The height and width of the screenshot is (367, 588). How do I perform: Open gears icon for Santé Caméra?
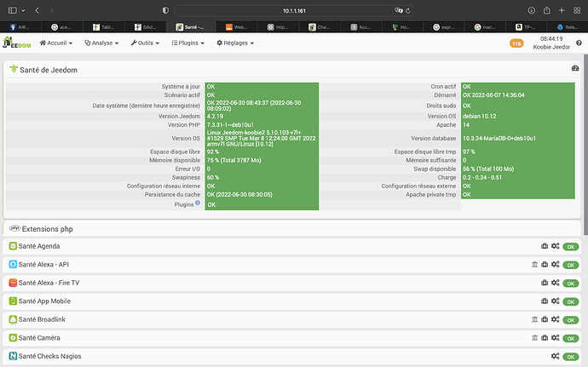point(556,338)
